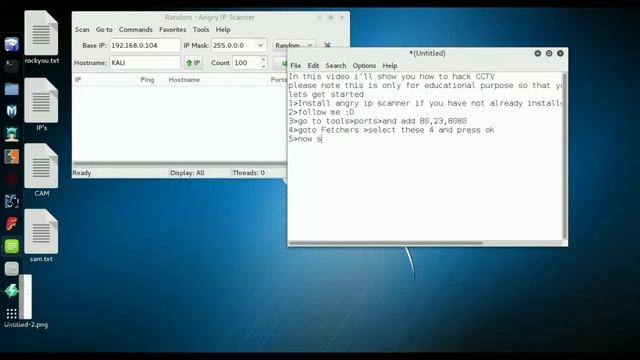Open the rockyou.txt desktop file

coord(41,37)
